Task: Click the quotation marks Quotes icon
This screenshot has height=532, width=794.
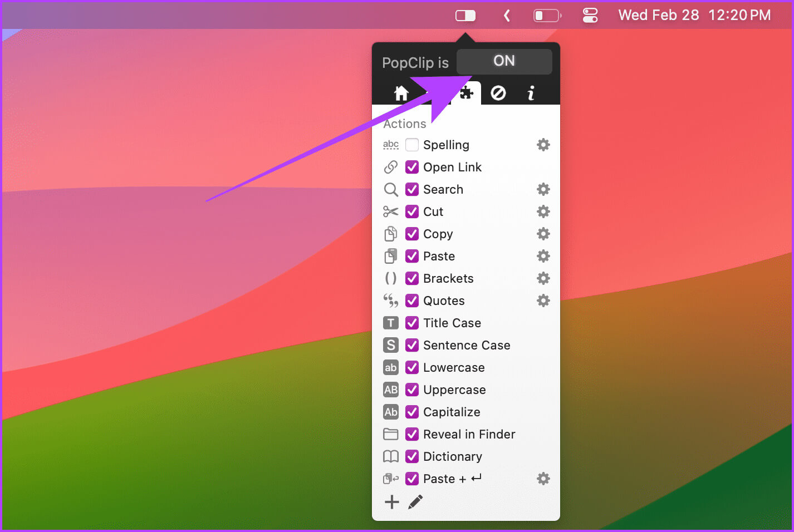Action: [391, 301]
